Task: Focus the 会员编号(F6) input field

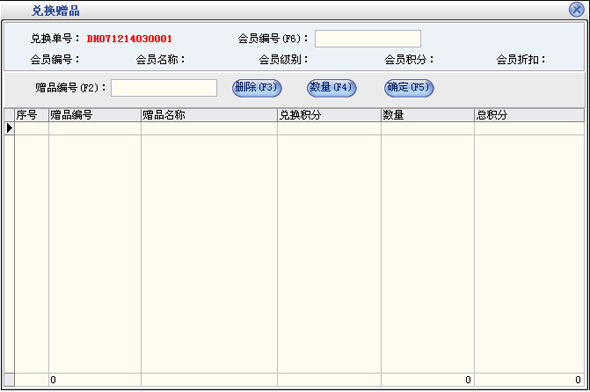Action: point(368,39)
